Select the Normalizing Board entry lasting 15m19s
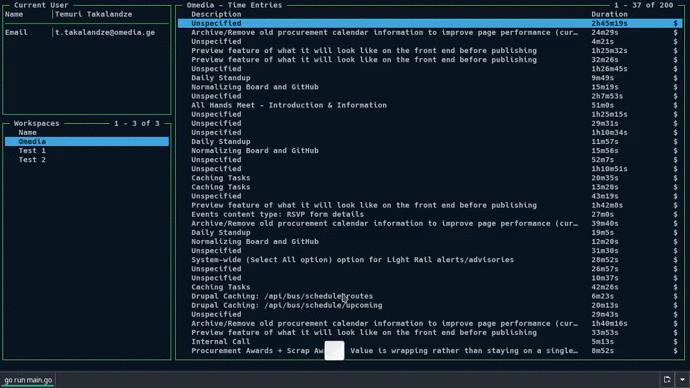Screen dimensions: 690x388 [x=430, y=87]
